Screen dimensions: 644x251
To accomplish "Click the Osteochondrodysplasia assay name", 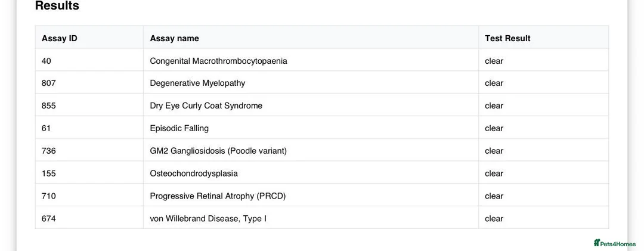I will tap(194, 173).
